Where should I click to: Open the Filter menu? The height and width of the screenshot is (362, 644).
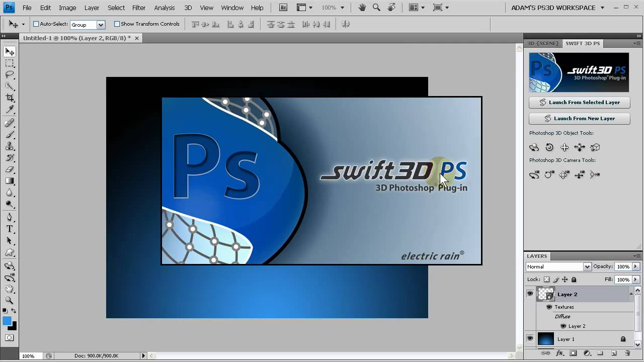[139, 8]
